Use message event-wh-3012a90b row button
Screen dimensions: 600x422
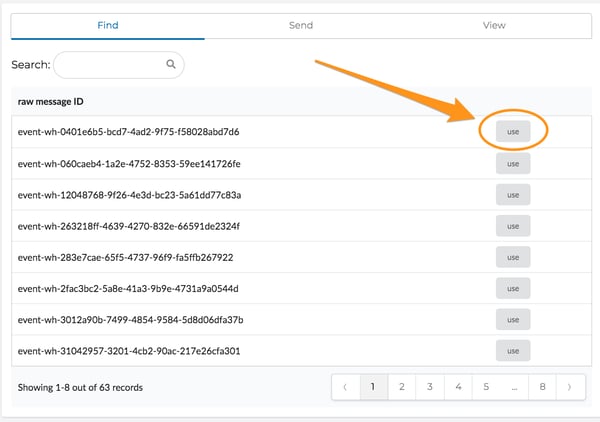point(513,319)
